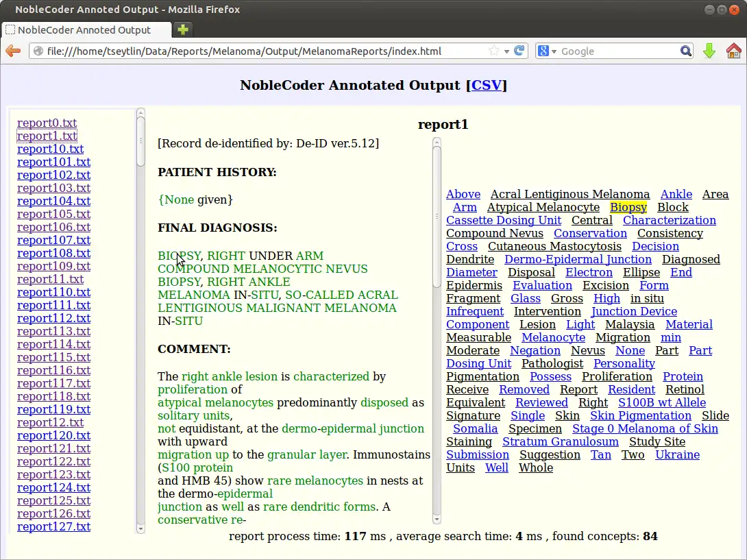Viewport: 747px width, 560px height.
Task: Open report11.txt in the list
Action: pyautogui.click(x=51, y=279)
